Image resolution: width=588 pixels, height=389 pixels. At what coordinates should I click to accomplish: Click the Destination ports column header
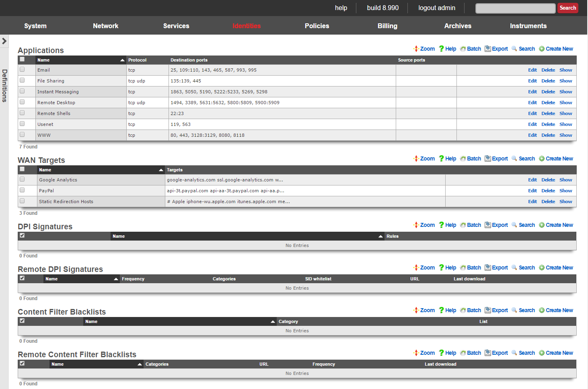coord(189,60)
